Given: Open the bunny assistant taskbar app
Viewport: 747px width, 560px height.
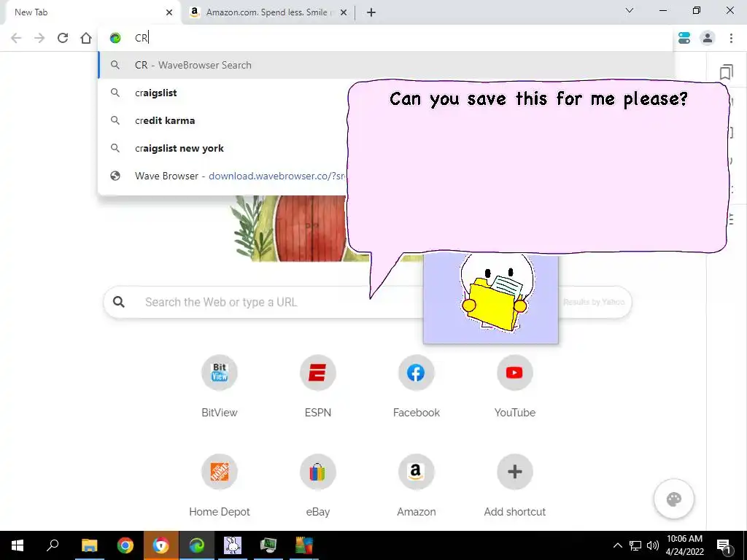Looking at the screenshot, I should pyautogui.click(x=233, y=545).
